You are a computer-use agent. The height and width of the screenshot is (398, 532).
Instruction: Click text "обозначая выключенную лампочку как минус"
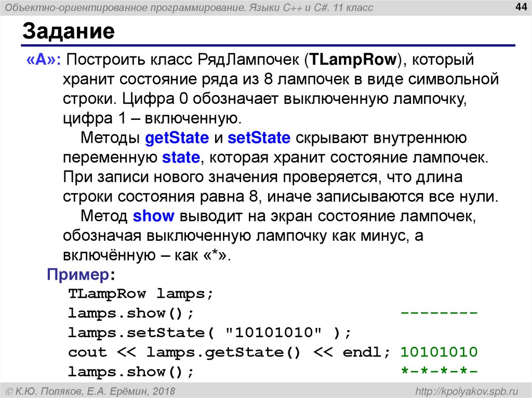234,236
